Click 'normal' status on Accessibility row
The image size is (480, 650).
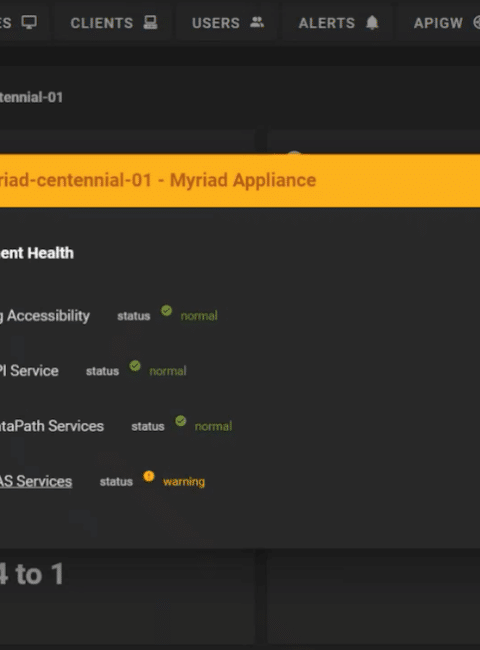pos(199,316)
